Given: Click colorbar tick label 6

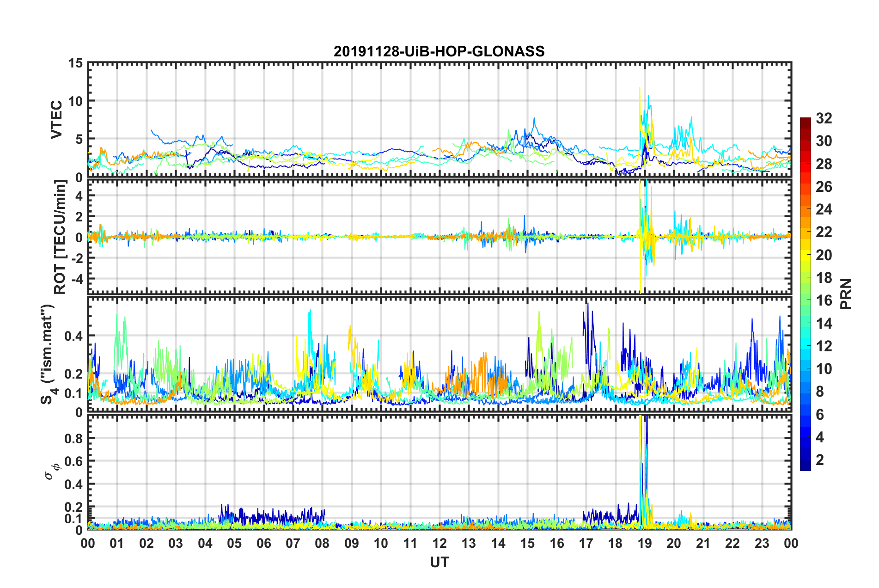Looking at the screenshot, I should coord(820,415).
